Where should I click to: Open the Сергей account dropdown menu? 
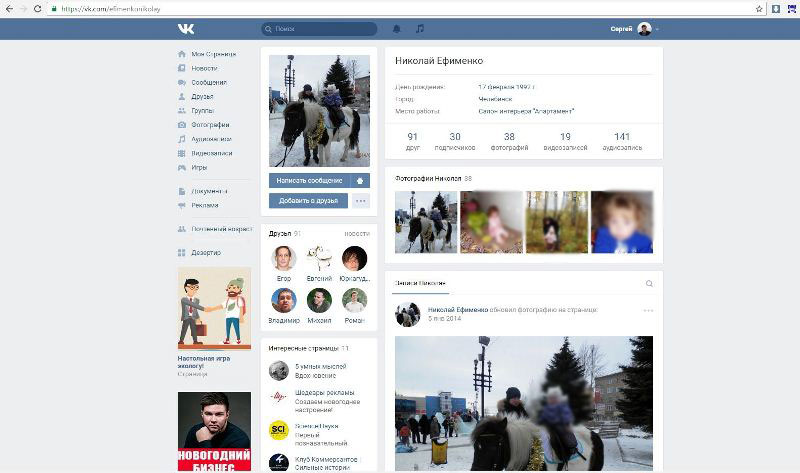point(635,29)
